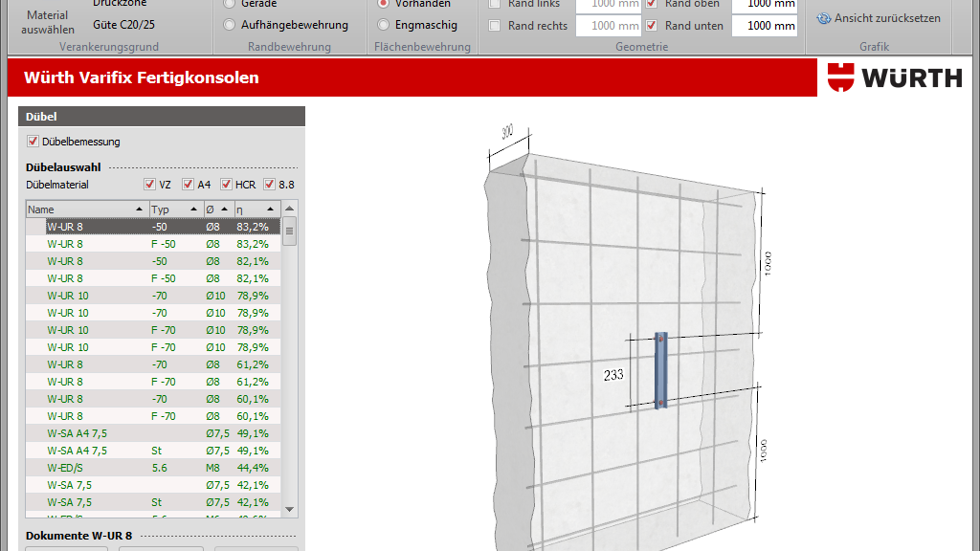Sort the anchor list by Ø column
This screenshot has width=980, height=551.
click(218, 209)
